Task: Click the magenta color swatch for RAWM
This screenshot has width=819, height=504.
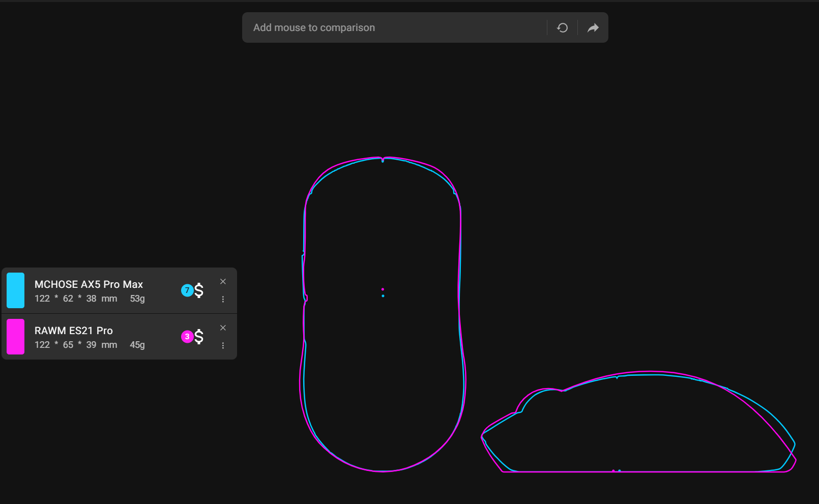Action: [15, 337]
